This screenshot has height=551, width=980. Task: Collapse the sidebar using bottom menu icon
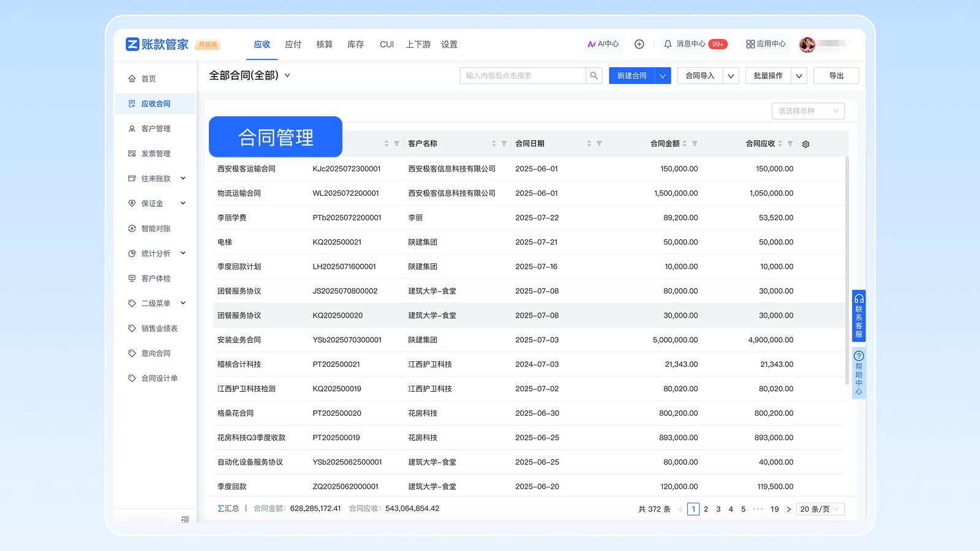pos(185,519)
